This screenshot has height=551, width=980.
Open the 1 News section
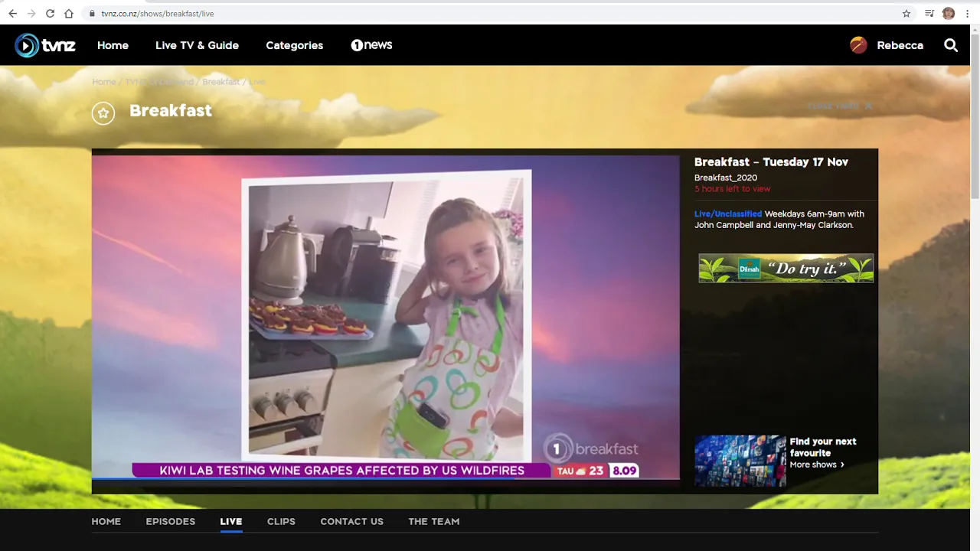[371, 45]
